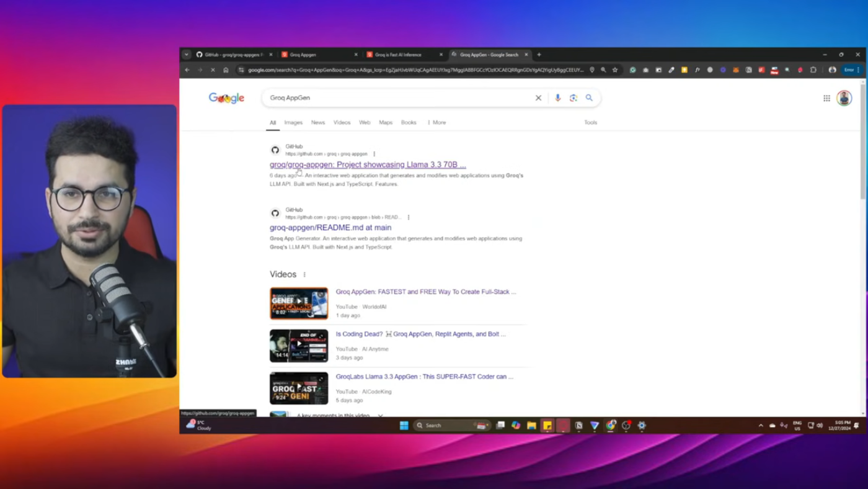Select the Maps search filter
868x489 pixels.
click(x=386, y=122)
